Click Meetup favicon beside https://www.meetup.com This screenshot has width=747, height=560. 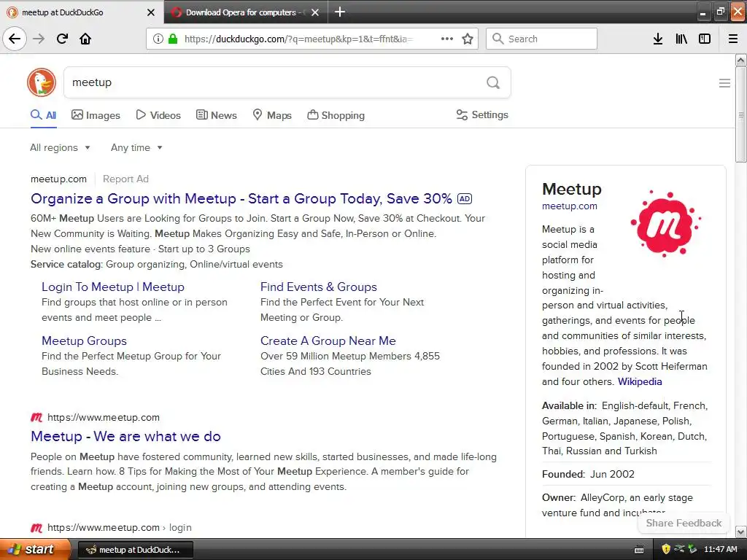(x=36, y=418)
